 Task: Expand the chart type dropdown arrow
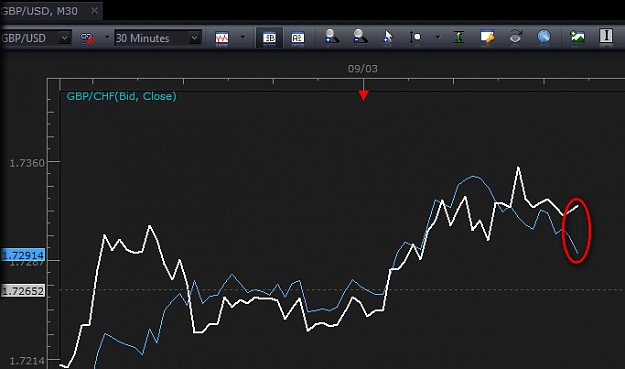pos(243,37)
